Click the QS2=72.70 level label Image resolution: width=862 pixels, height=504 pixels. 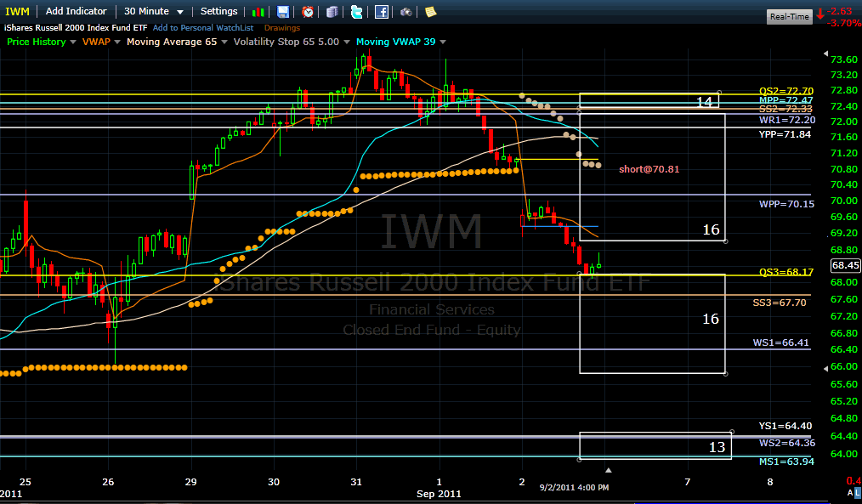[786, 91]
